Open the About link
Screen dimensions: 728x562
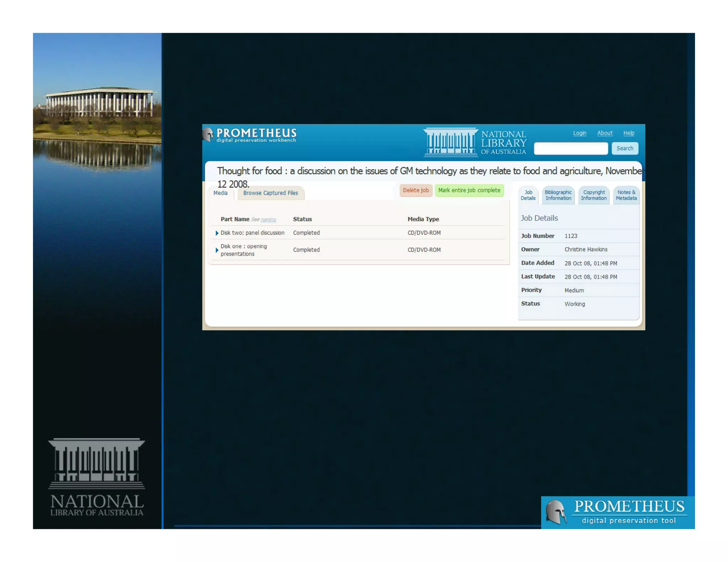(x=605, y=133)
